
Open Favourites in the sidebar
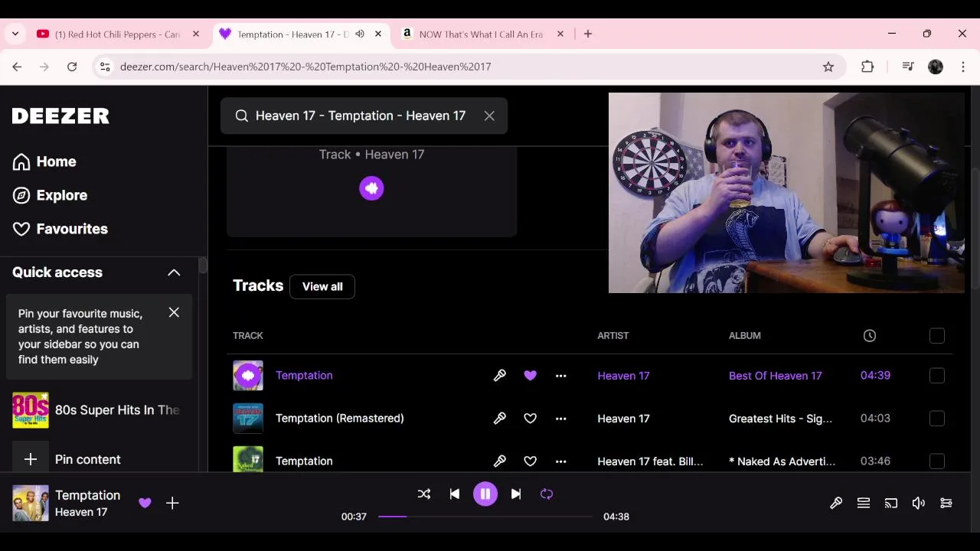[x=60, y=229]
